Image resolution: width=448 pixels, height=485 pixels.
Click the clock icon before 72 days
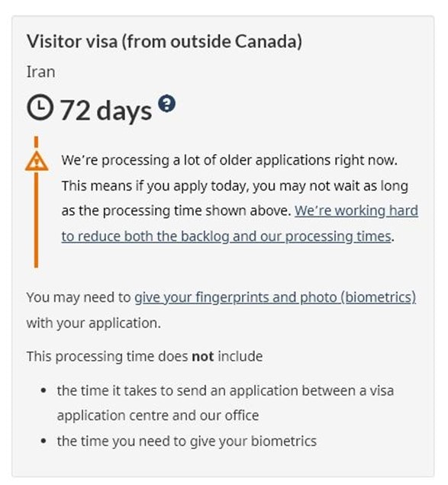40,107
